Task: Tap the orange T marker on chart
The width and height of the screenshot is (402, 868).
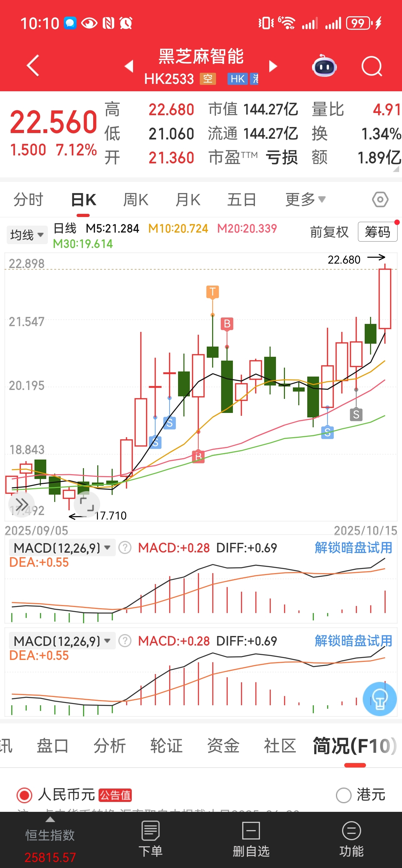Action: click(212, 292)
